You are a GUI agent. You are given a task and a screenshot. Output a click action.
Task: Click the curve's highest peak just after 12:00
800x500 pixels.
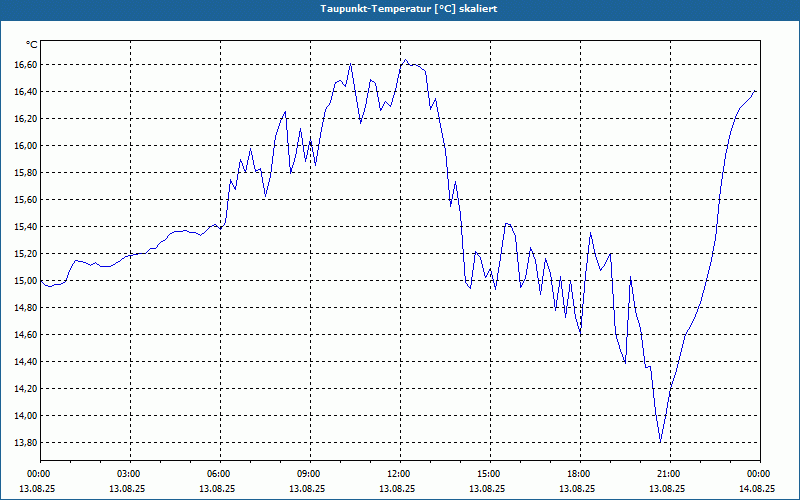coord(406,60)
